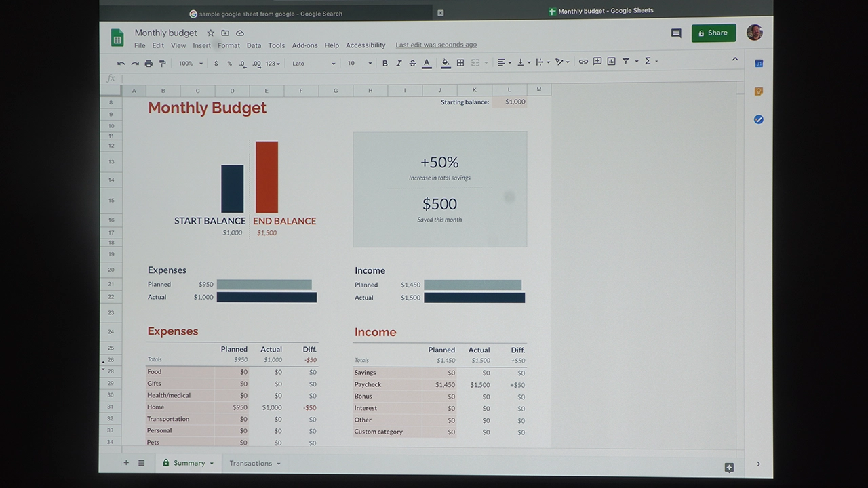This screenshot has width=868, height=488.
Task: Open the fill color paint bucket picker
Action: pyautogui.click(x=446, y=63)
